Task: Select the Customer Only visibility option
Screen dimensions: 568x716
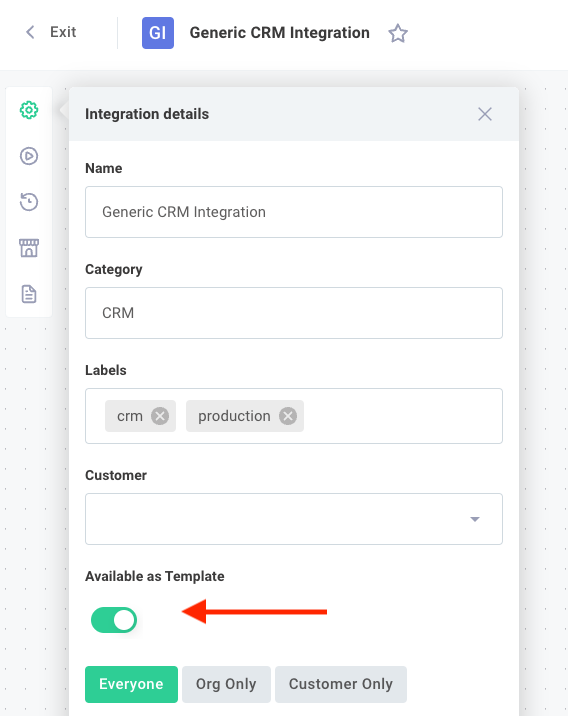Action: pos(341,684)
